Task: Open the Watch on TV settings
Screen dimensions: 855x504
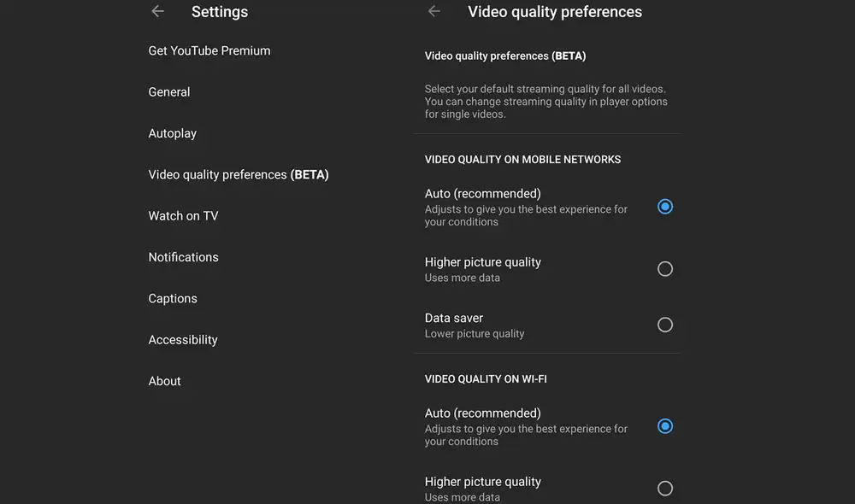Action: [x=183, y=215]
